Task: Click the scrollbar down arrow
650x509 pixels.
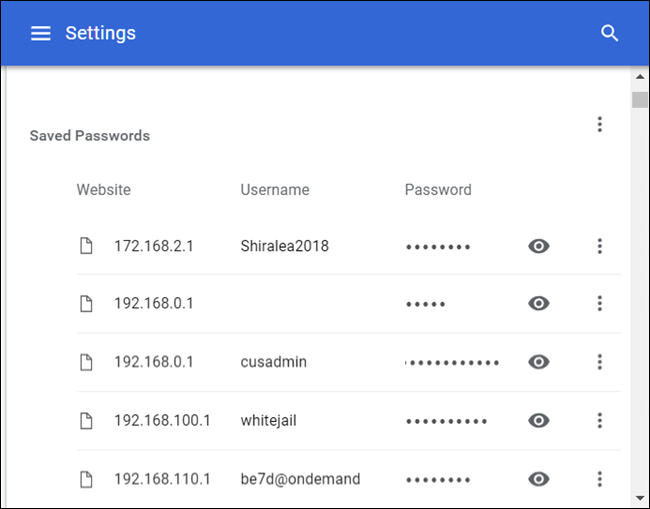Action: (x=640, y=497)
